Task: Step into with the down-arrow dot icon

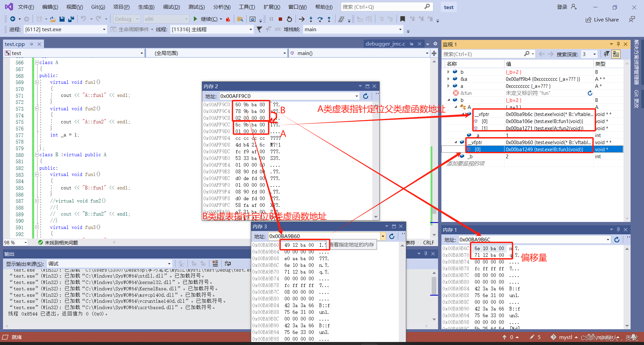Action: tap(311, 19)
